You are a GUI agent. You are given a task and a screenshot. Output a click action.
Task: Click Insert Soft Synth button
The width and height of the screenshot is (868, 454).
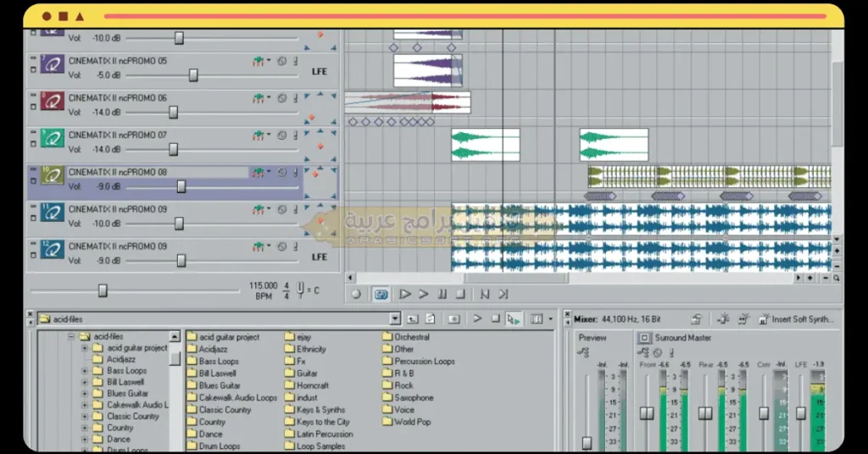click(796, 319)
